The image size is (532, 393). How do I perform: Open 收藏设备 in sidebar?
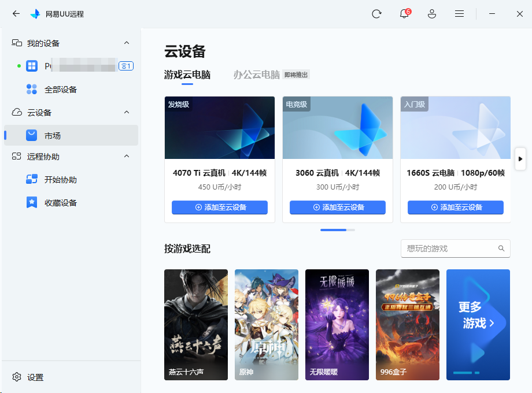pos(71,203)
